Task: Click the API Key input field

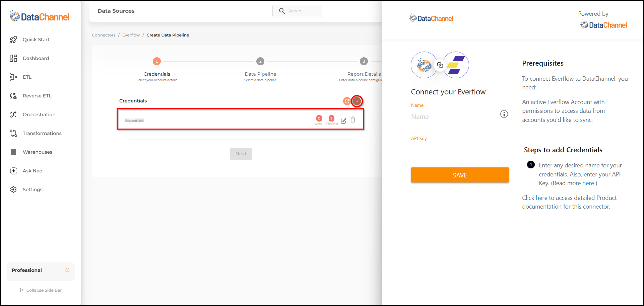Action: (x=451, y=151)
